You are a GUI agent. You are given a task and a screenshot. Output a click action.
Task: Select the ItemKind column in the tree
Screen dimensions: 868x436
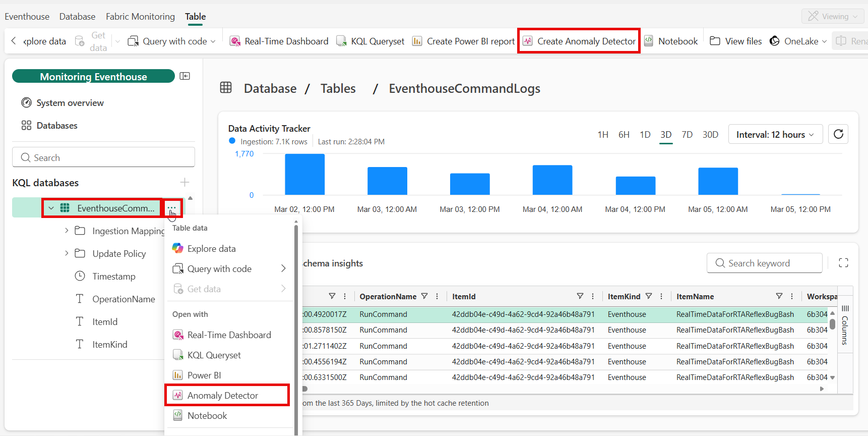pyautogui.click(x=109, y=344)
